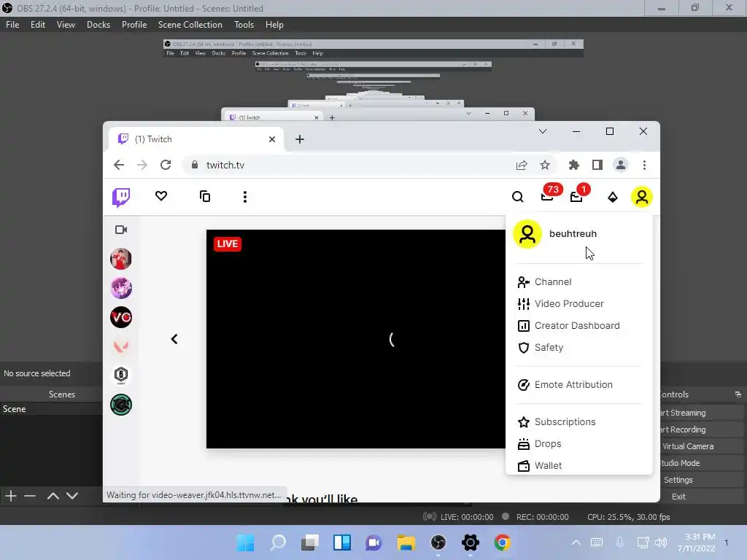This screenshot has width=747, height=560.
Task: Go back in Chrome
Action: point(119,165)
